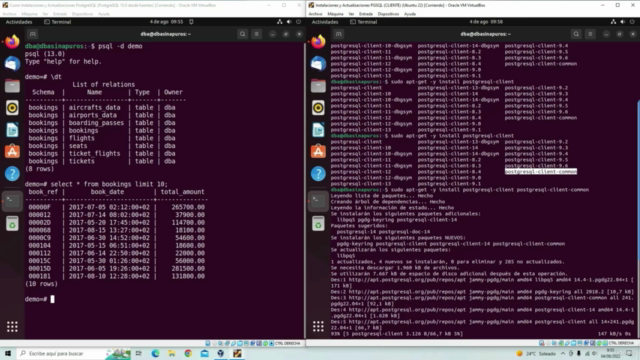
Task: Open File Explorer from taskbar
Action: 172,353
